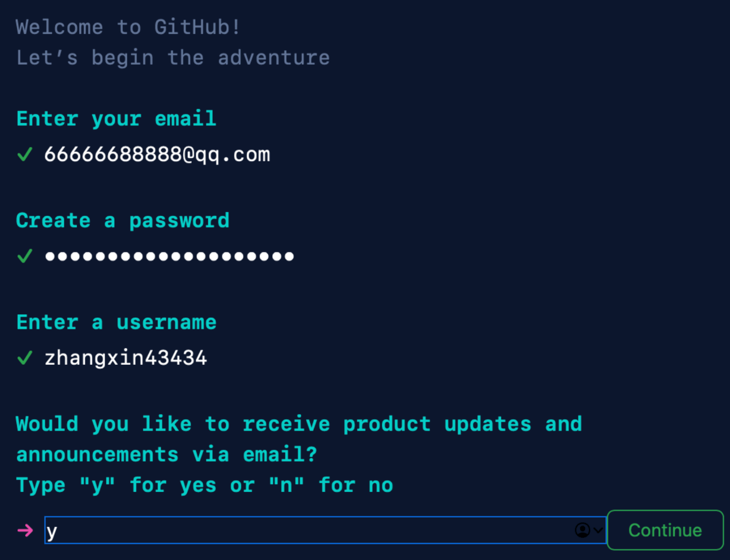Click the green checkmark beside the email address
Image resolution: width=730 pixels, height=560 pixels.
tap(25, 155)
